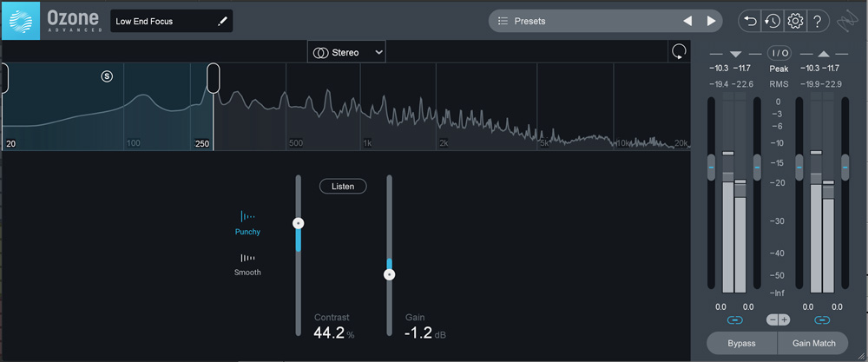Click the output left gain fader
This screenshot has height=362, width=868.
[799, 167]
